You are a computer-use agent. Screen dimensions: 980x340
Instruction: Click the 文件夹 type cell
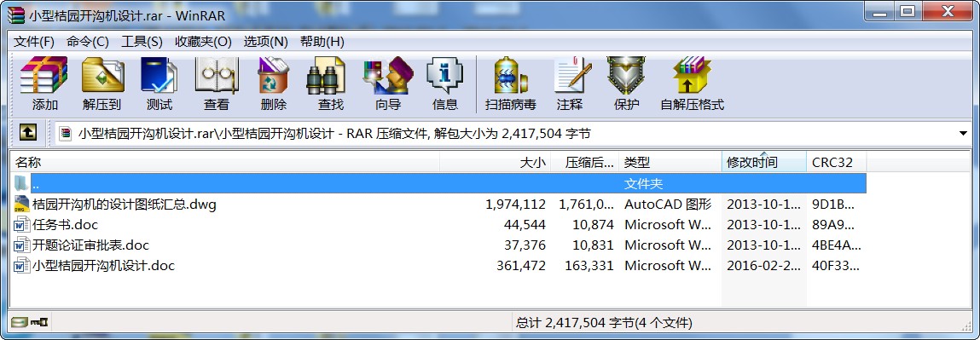pyautogui.click(x=643, y=183)
